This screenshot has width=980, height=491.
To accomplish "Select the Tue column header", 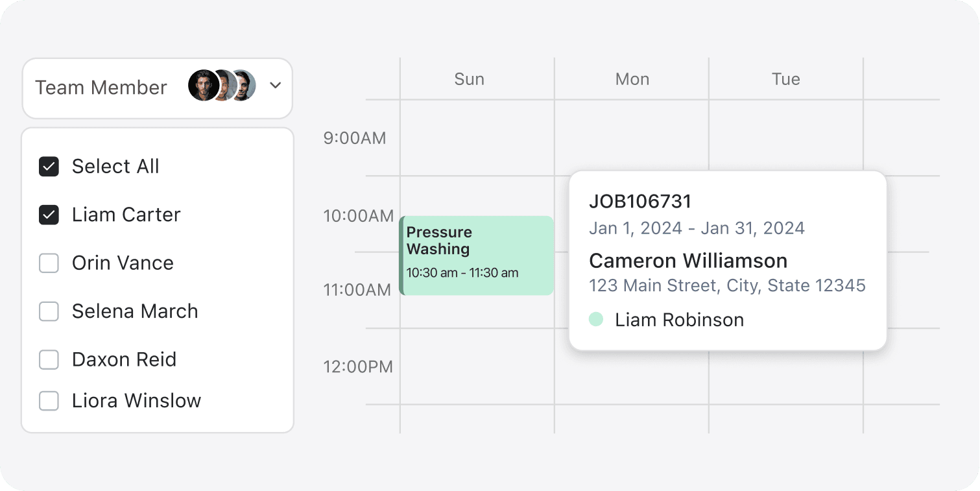I will click(785, 79).
